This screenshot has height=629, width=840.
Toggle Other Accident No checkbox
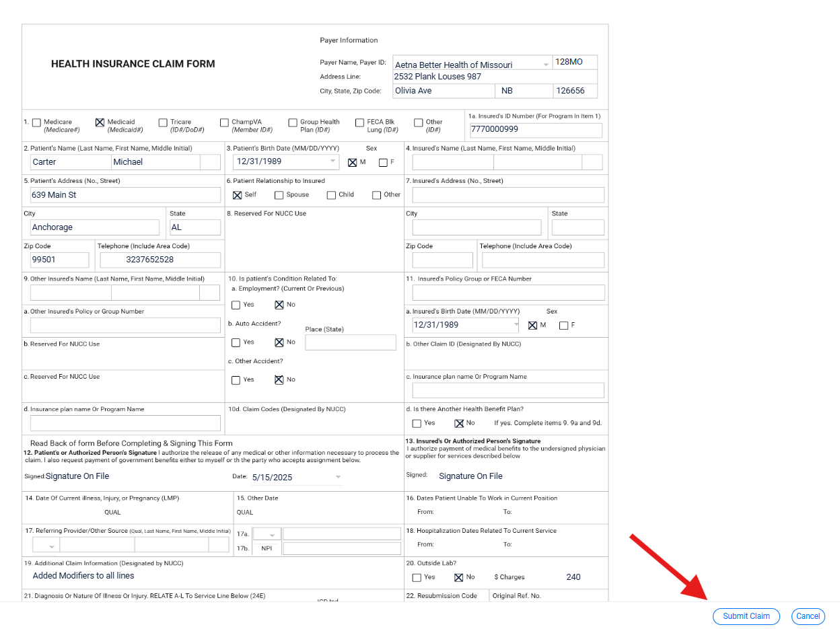(x=279, y=380)
